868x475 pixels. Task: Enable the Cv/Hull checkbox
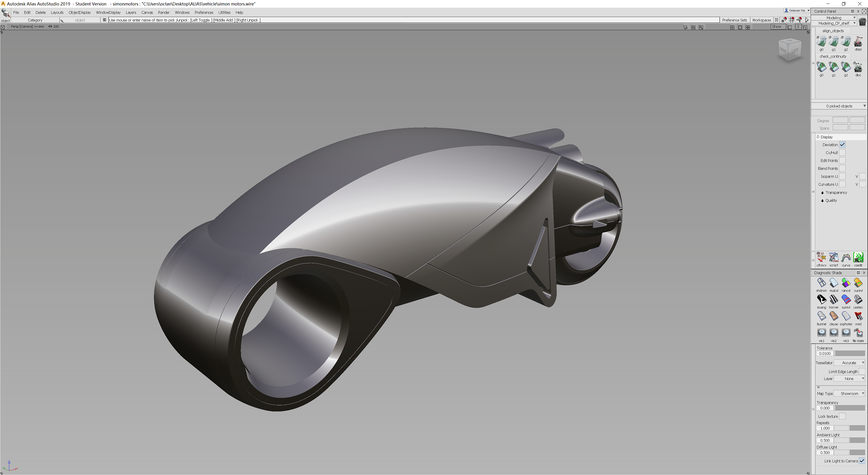[842, 153]
